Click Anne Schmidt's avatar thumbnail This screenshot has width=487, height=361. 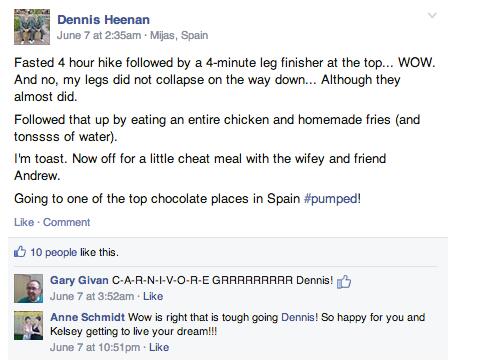coord(28,325)
